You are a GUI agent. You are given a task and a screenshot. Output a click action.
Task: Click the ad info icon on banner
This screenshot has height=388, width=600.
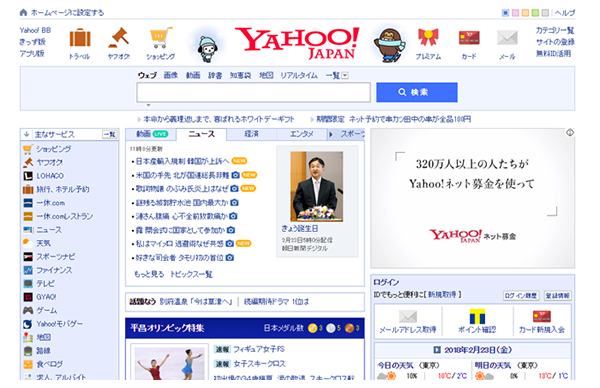(570, 133)
